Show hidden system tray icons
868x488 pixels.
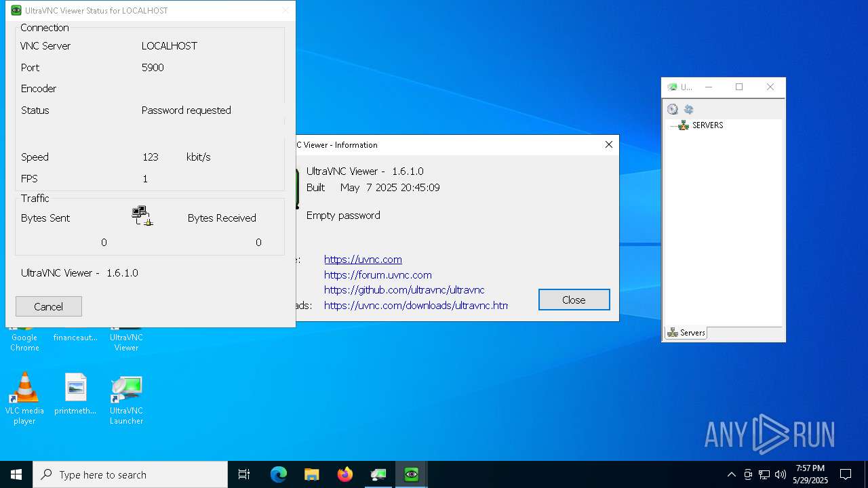point(731,474)
